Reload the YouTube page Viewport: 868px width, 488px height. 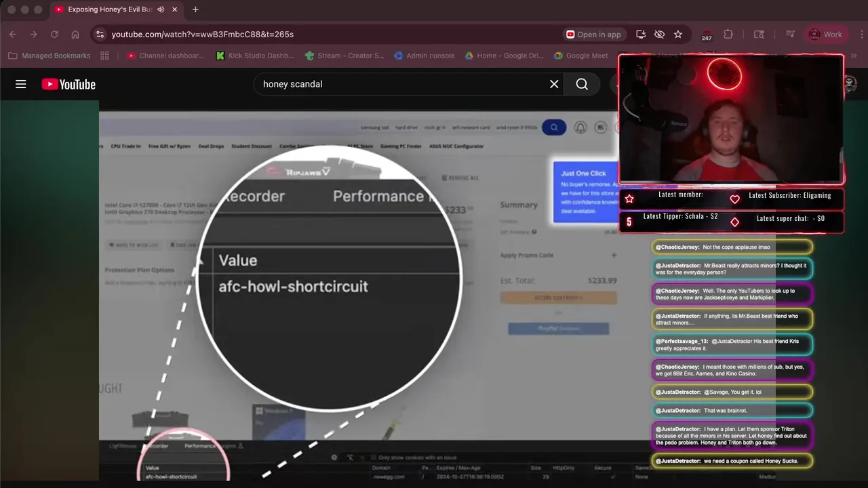coord(54,34)
